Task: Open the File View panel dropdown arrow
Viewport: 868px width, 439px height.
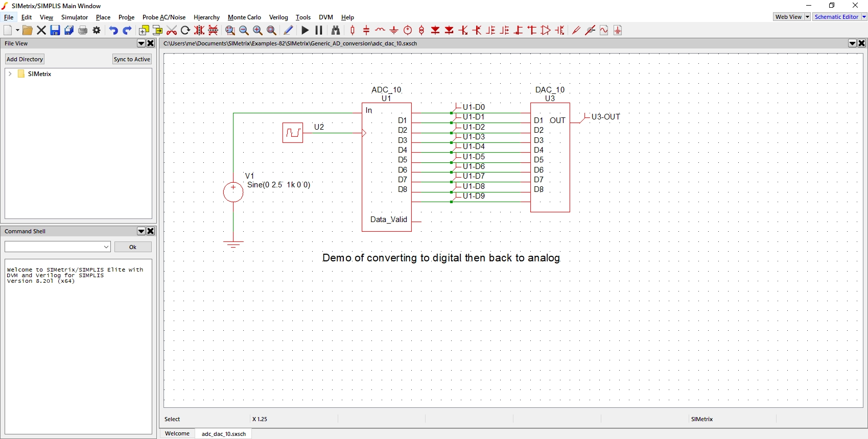Action: [142, 43]
